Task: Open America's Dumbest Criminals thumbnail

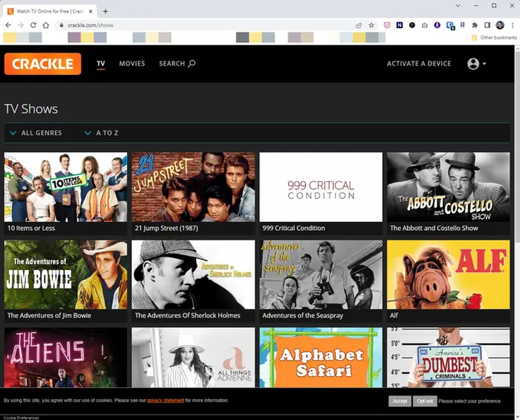Action: pyautogui.click(x=448, y=358)
